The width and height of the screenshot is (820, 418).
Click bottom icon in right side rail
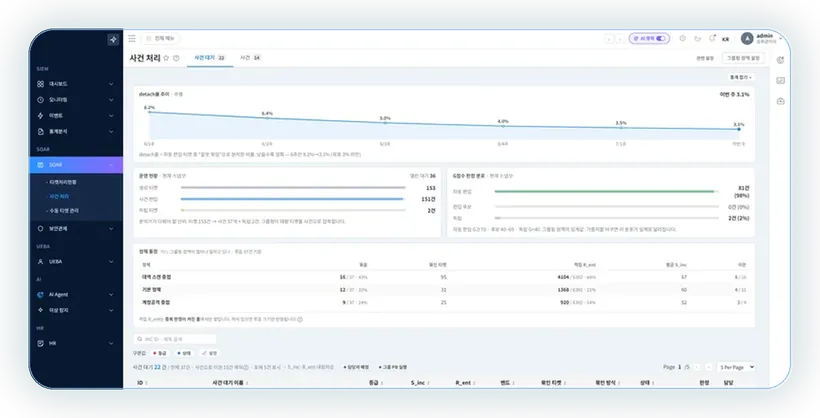[x=780, y=101]
